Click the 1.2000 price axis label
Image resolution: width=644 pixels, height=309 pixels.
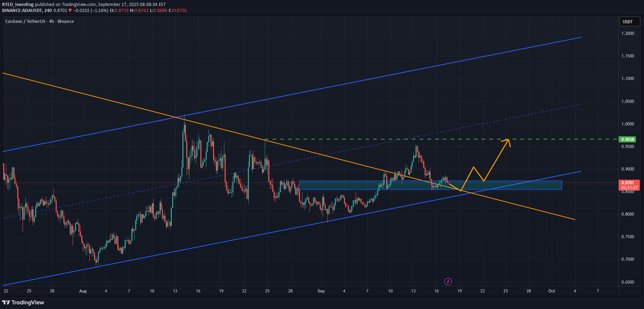point(628,33)
